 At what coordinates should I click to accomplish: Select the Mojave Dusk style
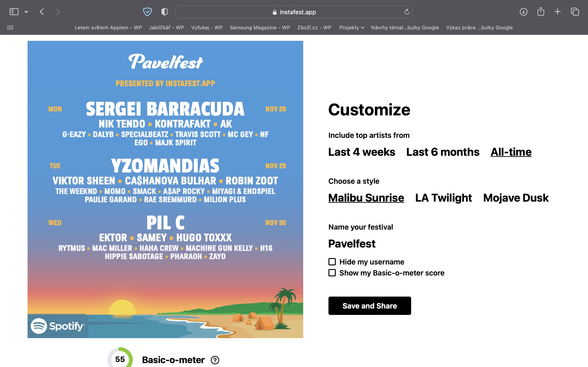click(x=516, y=198)
